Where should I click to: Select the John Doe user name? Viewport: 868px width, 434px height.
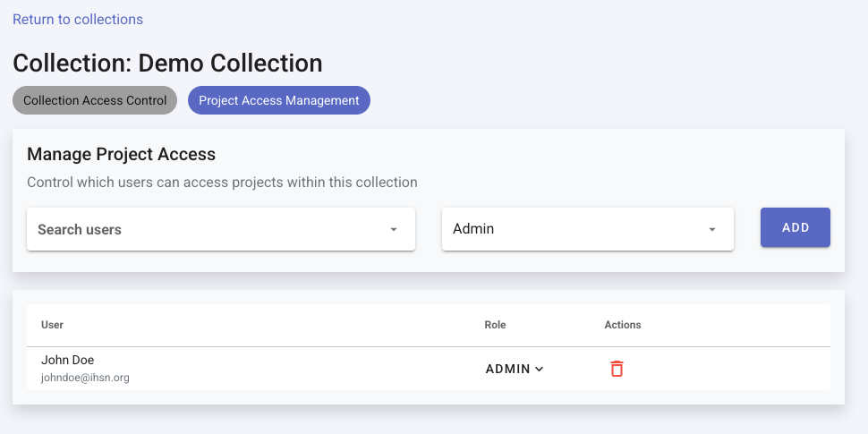(x=67, y=360)
